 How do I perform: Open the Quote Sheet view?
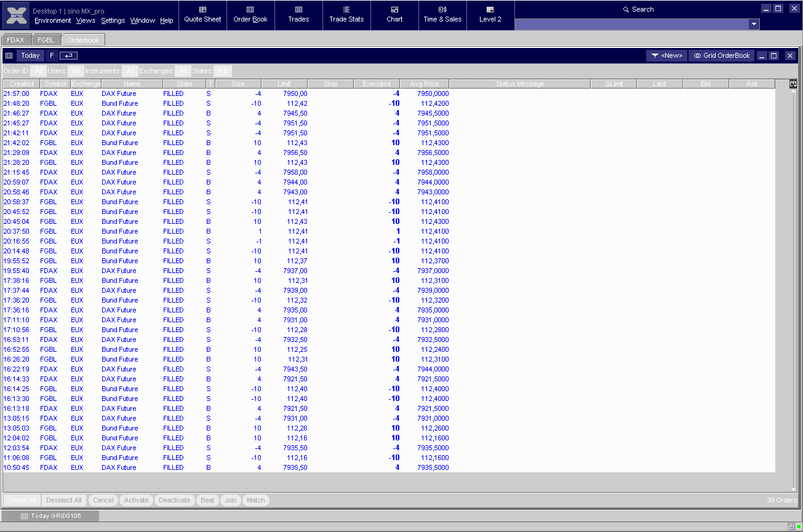pos(202,14)
